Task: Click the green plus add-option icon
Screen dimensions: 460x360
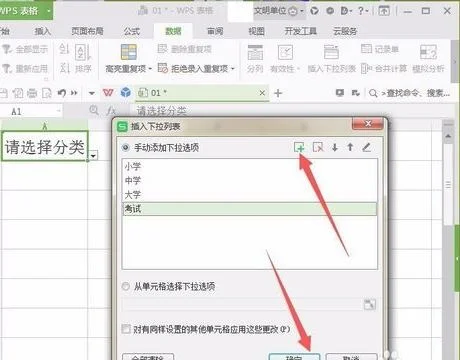Action: [299, 147]
